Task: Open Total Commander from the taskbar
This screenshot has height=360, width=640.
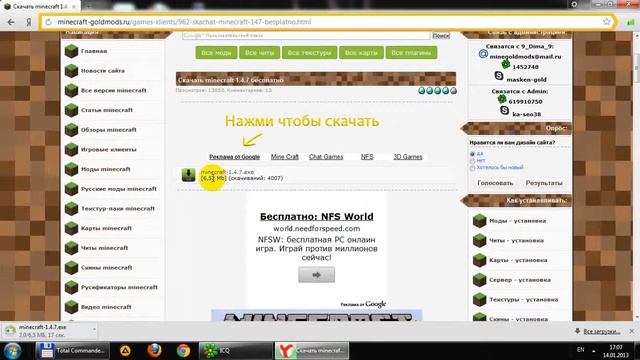Action: coord(73,351)
